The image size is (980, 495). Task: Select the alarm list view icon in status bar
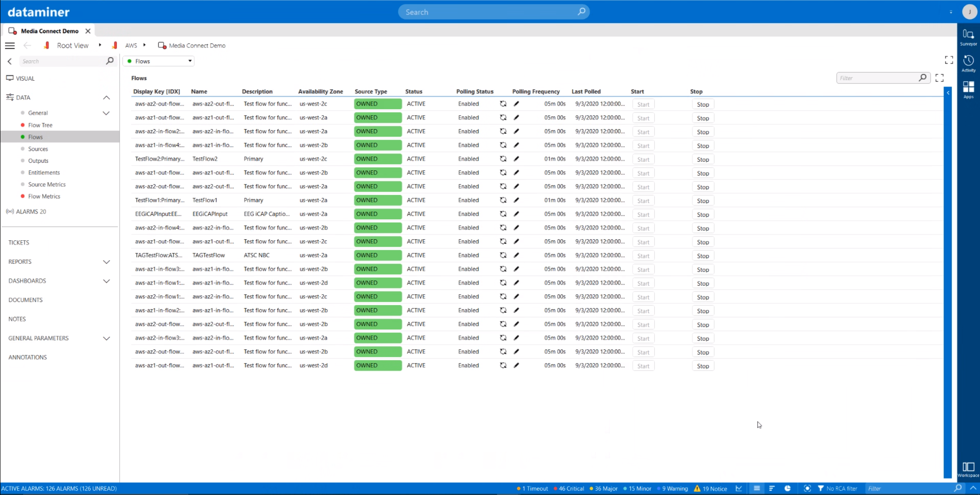(757, 488)
